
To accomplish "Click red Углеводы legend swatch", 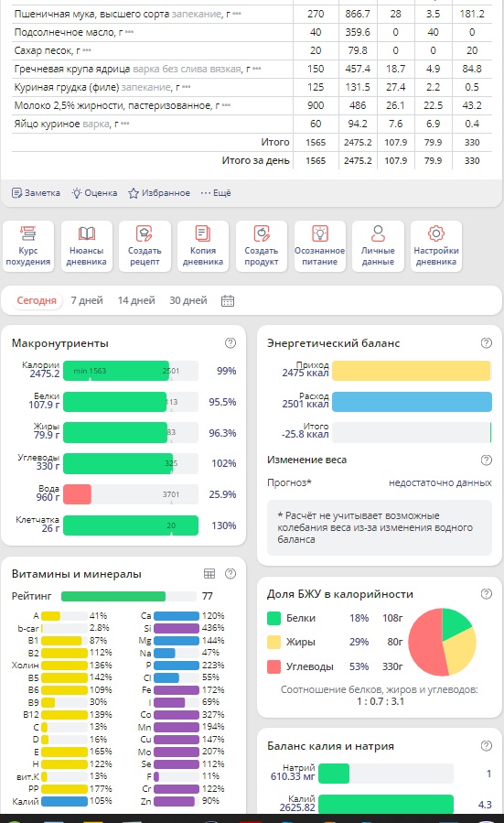I will point(273,666).
